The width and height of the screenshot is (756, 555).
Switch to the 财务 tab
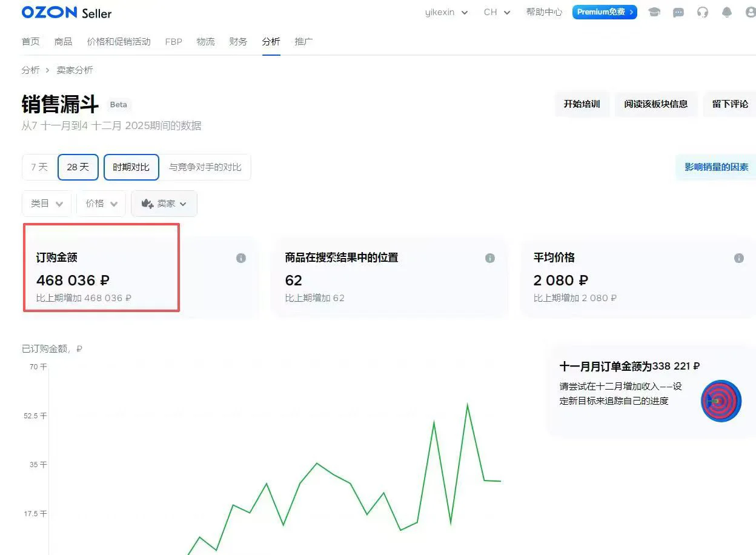click(x=238, y=41)
